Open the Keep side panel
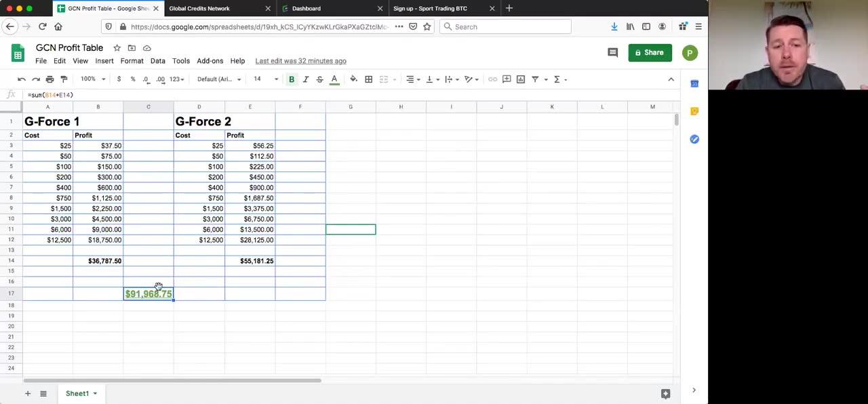 [x=694, y=111]
